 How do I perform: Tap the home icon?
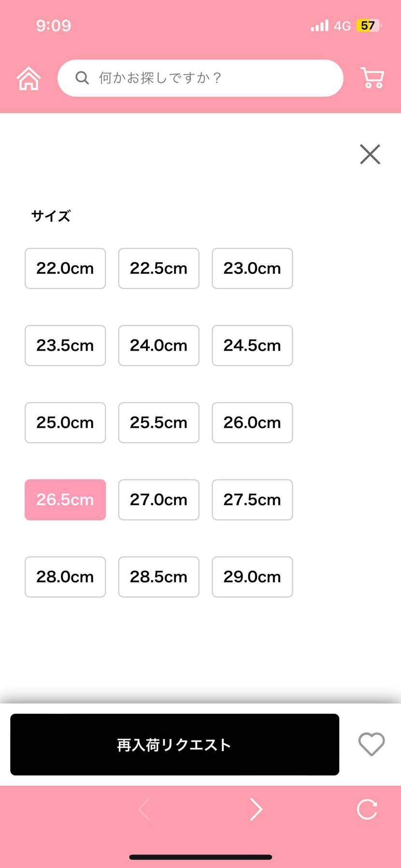(x=29, y=78)
